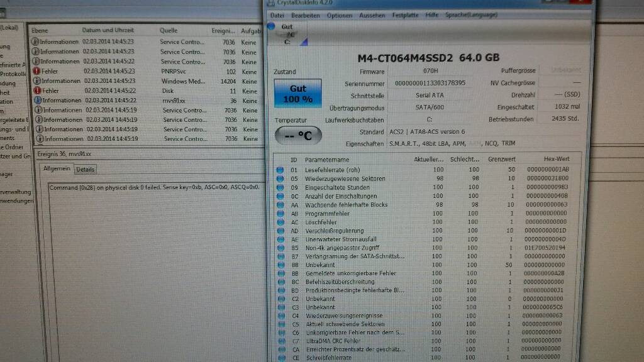Click the Übertragungsmodus value SATA/600

tap(430, 107)
